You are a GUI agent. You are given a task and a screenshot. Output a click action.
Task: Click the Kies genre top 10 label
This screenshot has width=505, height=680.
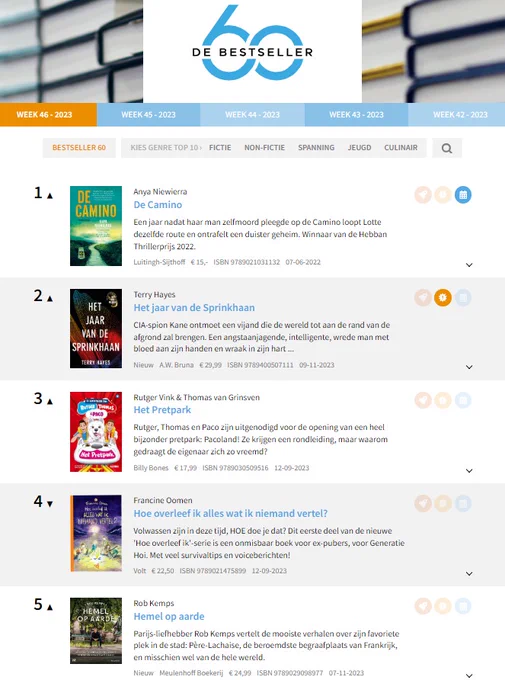(x=166, y=147)
